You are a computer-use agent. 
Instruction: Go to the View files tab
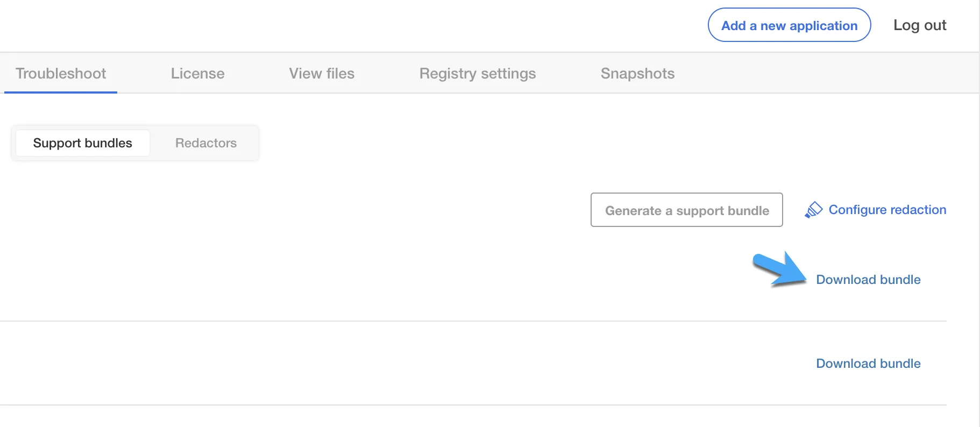[322, 73]
